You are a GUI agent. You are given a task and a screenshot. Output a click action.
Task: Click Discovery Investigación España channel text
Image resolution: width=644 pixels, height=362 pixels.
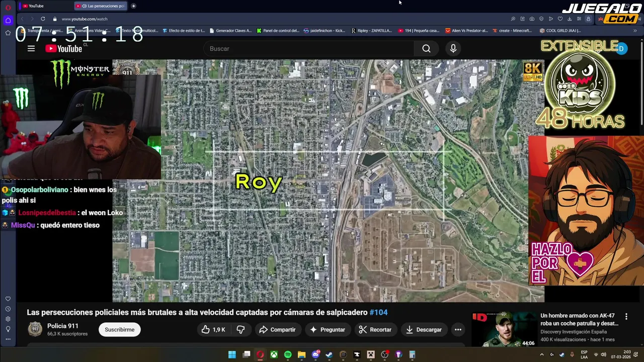[574, 332]
